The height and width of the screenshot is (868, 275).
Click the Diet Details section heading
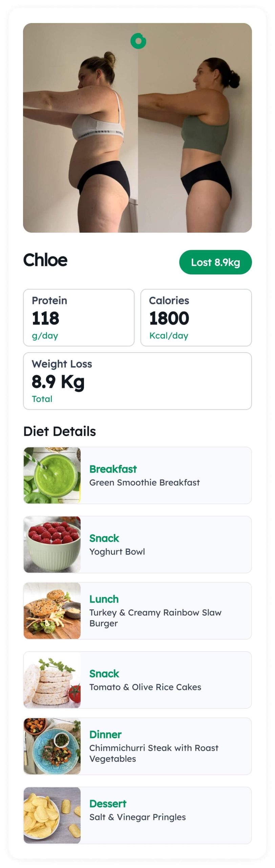pyautogui.click(x=60, y=431)
